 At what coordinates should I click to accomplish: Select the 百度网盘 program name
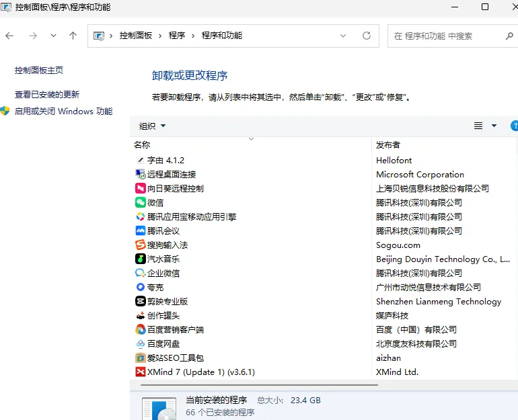click(163, 344)
